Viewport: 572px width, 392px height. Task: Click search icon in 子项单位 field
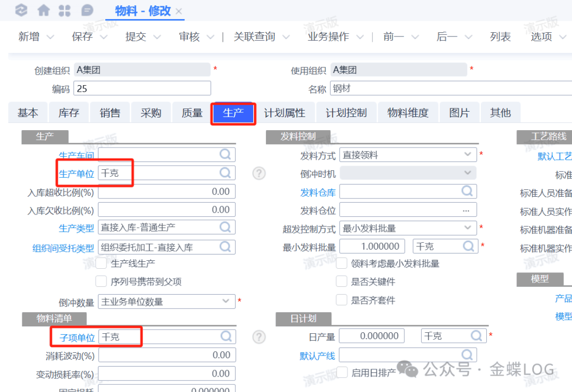(225, 336)
